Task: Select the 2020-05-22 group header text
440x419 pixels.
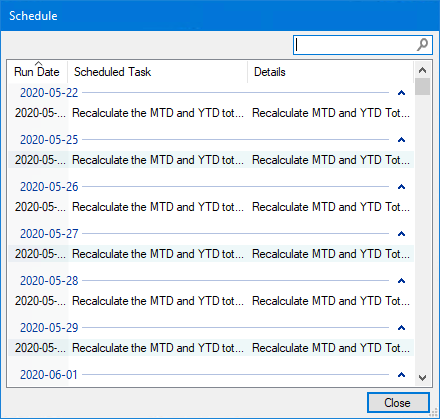Action: click(49, 93)
